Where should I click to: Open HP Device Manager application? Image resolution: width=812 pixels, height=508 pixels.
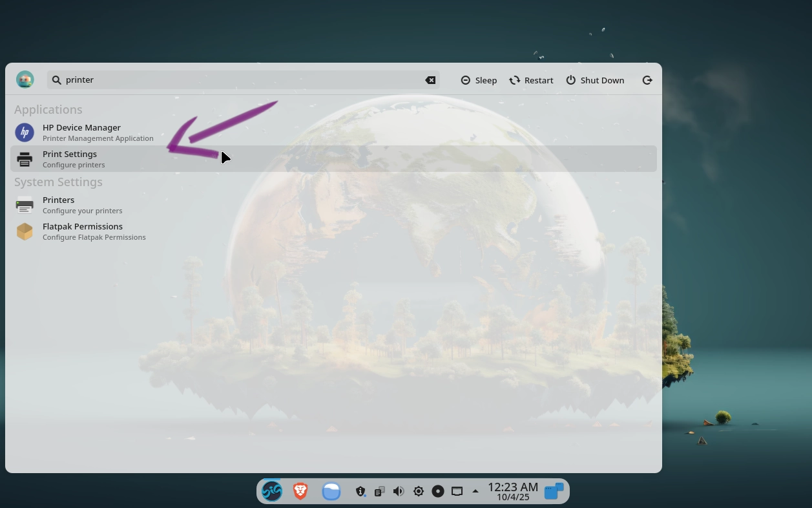tap(81, 132)
